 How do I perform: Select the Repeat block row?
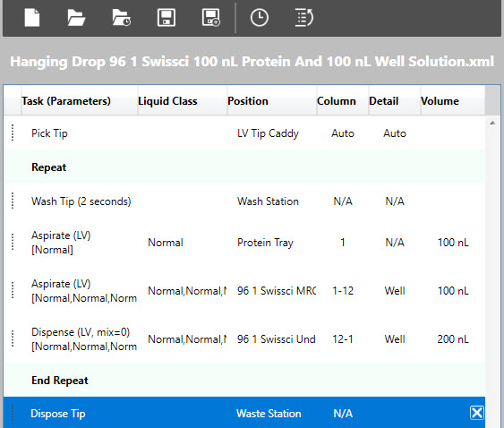tap(244, 167)
